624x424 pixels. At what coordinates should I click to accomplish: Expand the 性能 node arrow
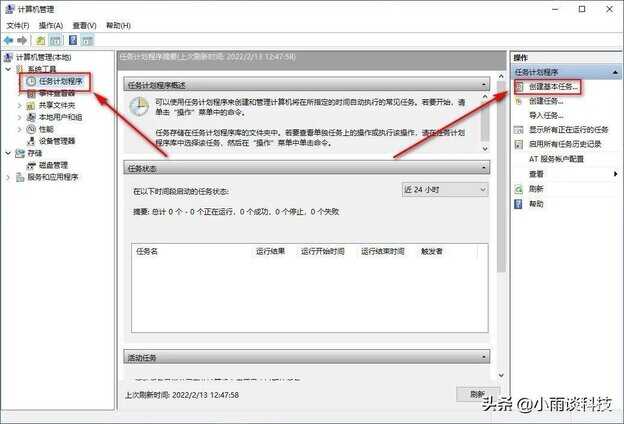[x=19, y=129]
